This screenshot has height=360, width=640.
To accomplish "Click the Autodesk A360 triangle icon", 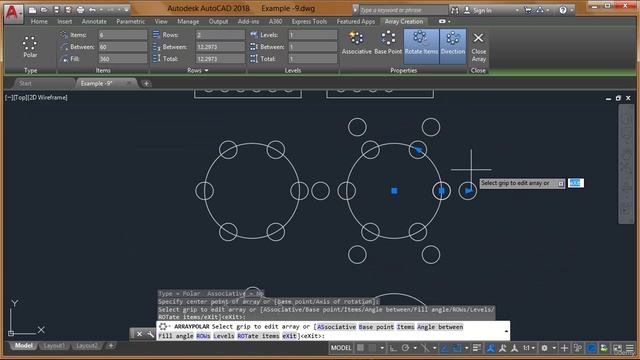I will coord(540,10).
